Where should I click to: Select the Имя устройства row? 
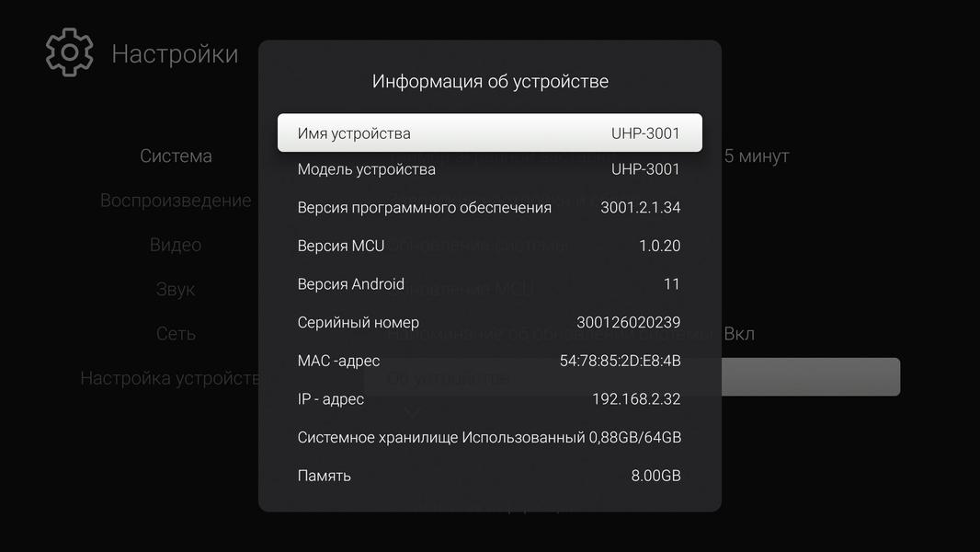(489, 132)
